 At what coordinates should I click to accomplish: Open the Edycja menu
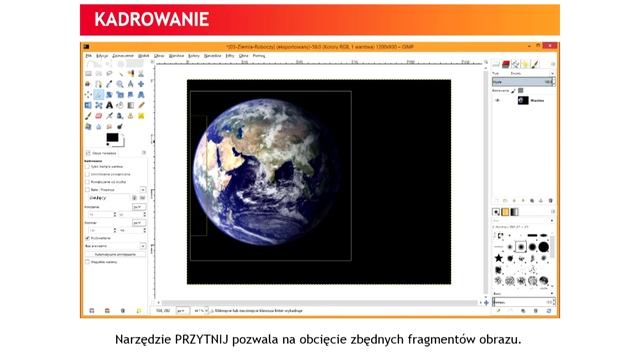102,56
